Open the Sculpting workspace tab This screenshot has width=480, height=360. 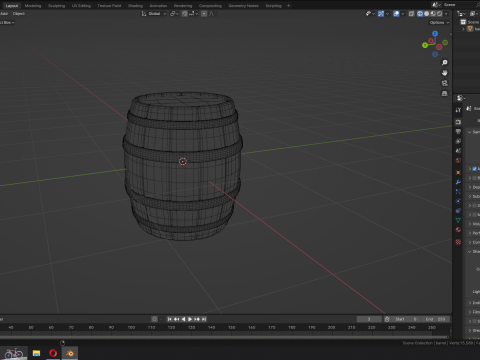tap(56, 6)
